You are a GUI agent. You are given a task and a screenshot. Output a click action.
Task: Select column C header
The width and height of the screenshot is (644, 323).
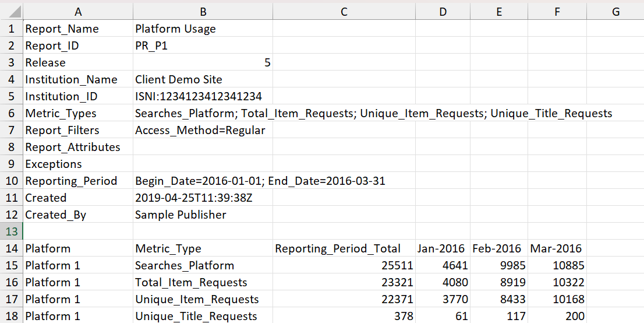pos(344,12)
